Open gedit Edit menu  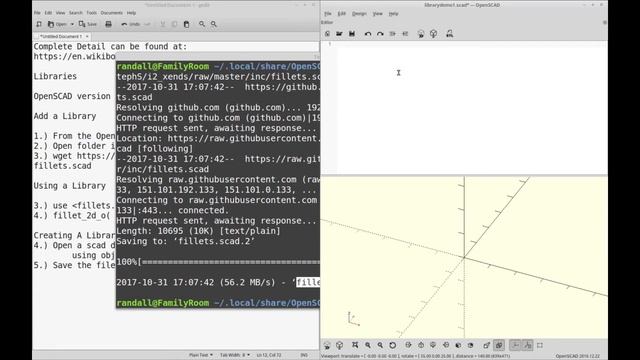pos(48,13)
